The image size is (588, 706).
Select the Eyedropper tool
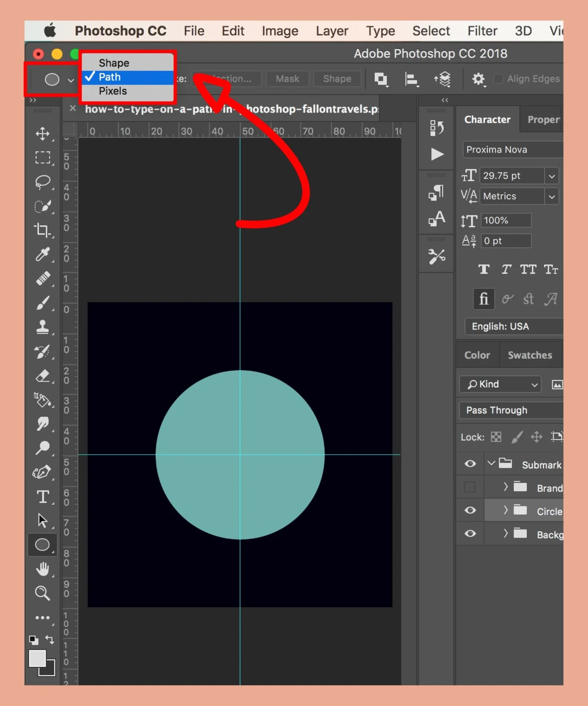point(43,255)
